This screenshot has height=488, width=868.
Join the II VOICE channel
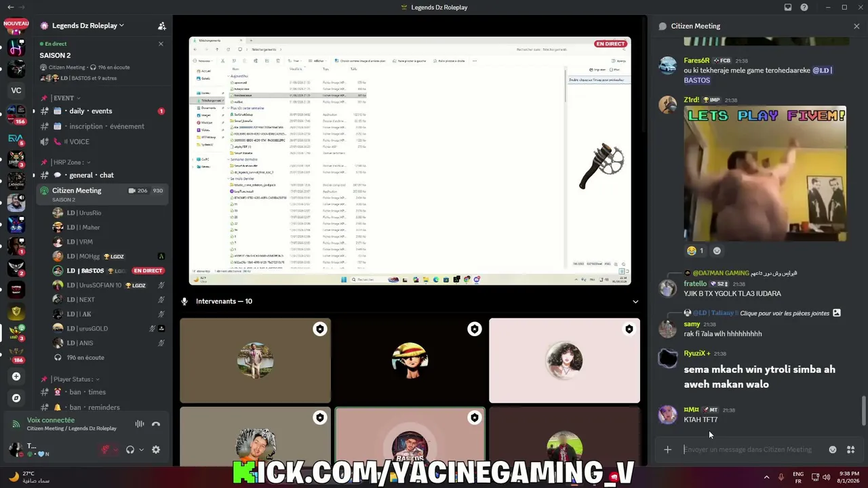click(x=102, y=142)
